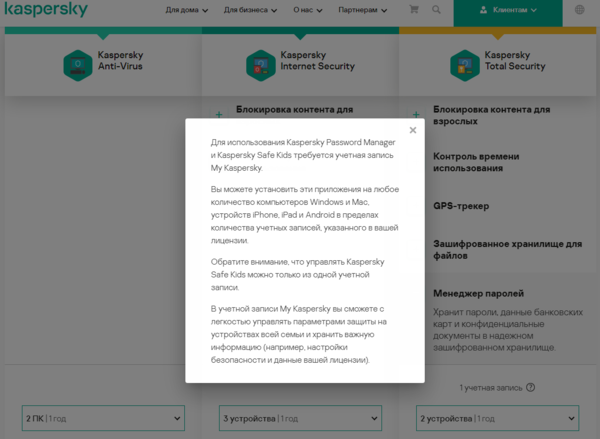This screenshot has width=600, height=439.
Task: Open the globe language selector
Action: tap(580, 10)
